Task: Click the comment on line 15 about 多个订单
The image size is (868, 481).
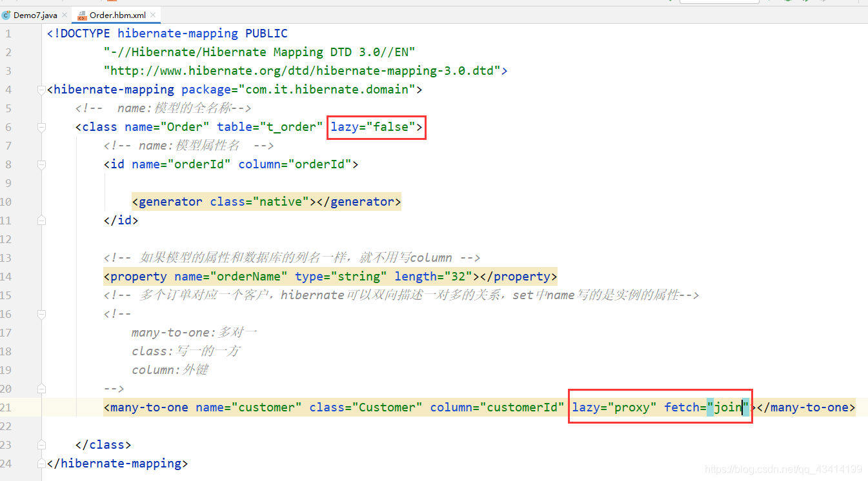Action: [x=401, y=295]
